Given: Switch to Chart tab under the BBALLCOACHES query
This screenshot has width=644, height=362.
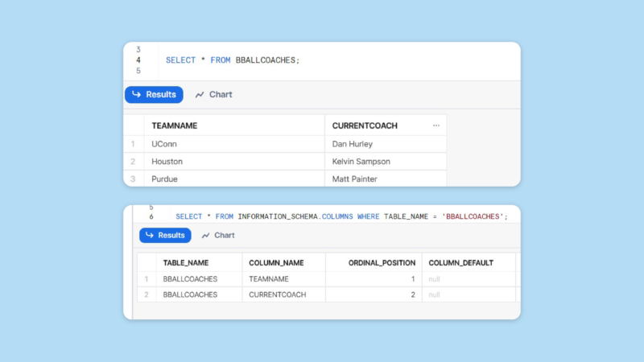Looking at the screenshot, I should (x=213, y=95).
